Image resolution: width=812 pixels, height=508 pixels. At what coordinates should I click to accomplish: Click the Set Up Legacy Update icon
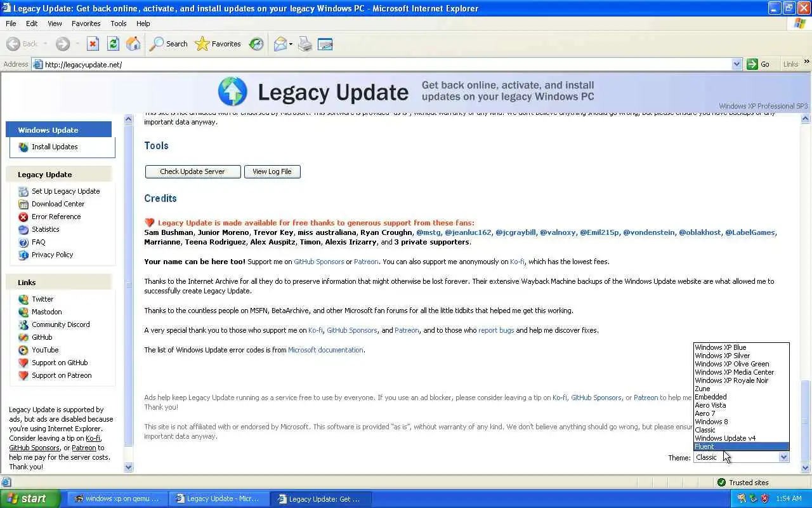coord(23,191)
